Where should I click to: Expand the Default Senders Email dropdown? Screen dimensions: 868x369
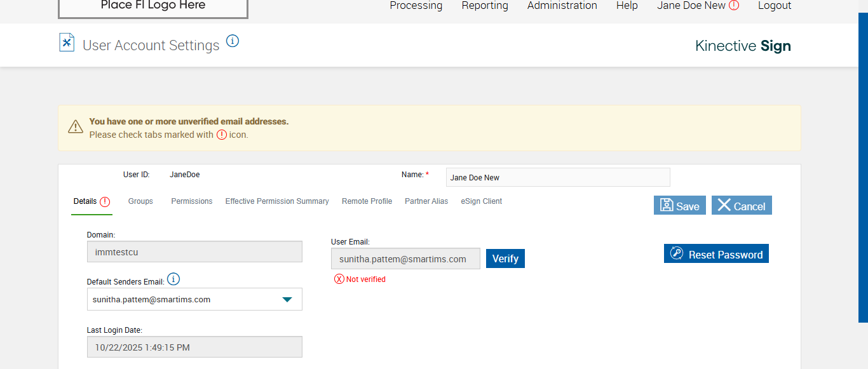tap(287, 299)
